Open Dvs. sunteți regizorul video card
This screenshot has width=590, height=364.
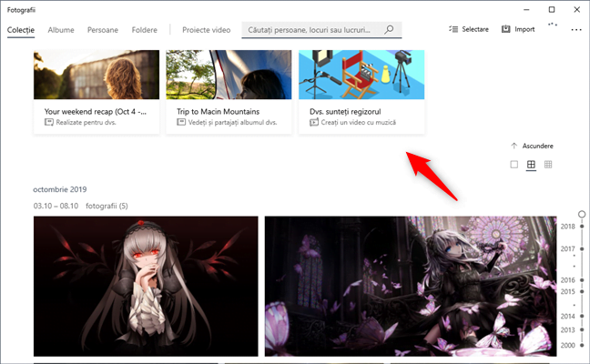tap(361, 92)
